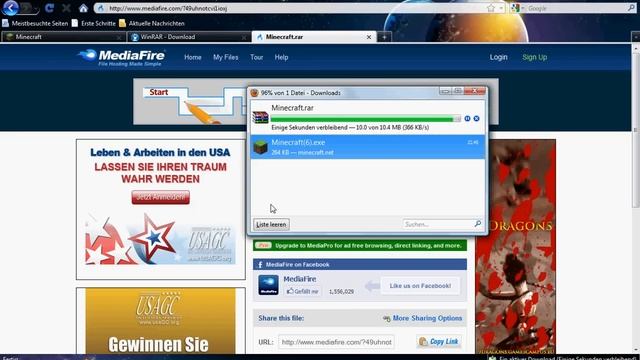Click the reload page icon

[49, 8]
